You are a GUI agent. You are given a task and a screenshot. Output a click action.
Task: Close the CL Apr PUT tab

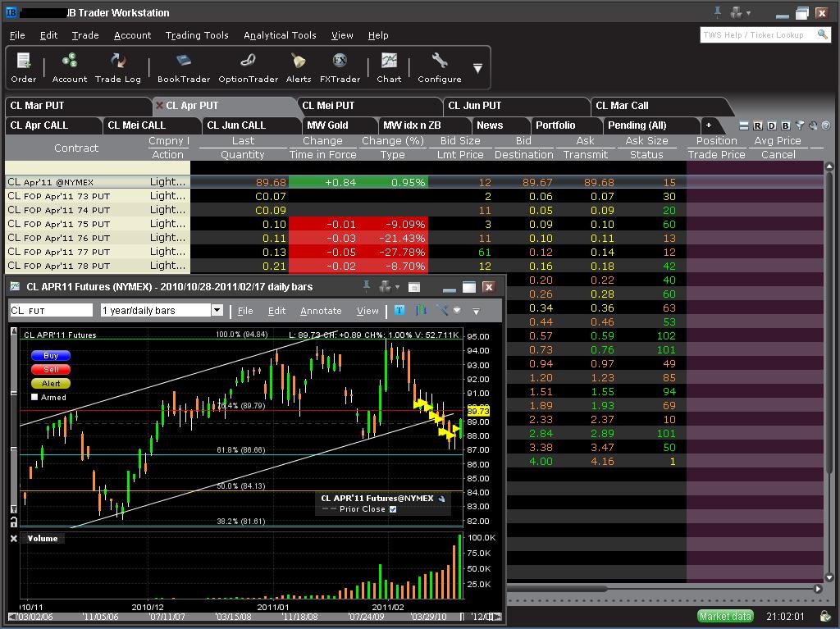[159, 106]
